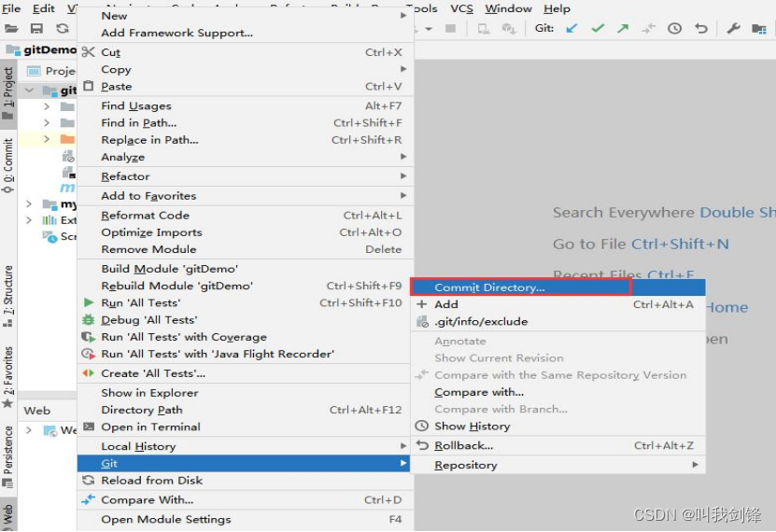
Task: Click the Show History clock icon in submenu
Action: point(422,426)
